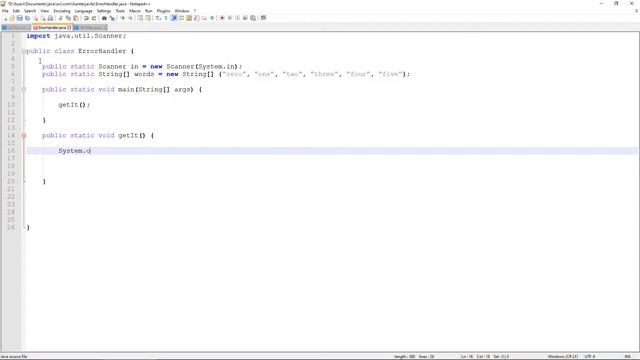Toggle INS insert mode in status bar
Viewport: 640px width, 360px height.
point(627,357)
